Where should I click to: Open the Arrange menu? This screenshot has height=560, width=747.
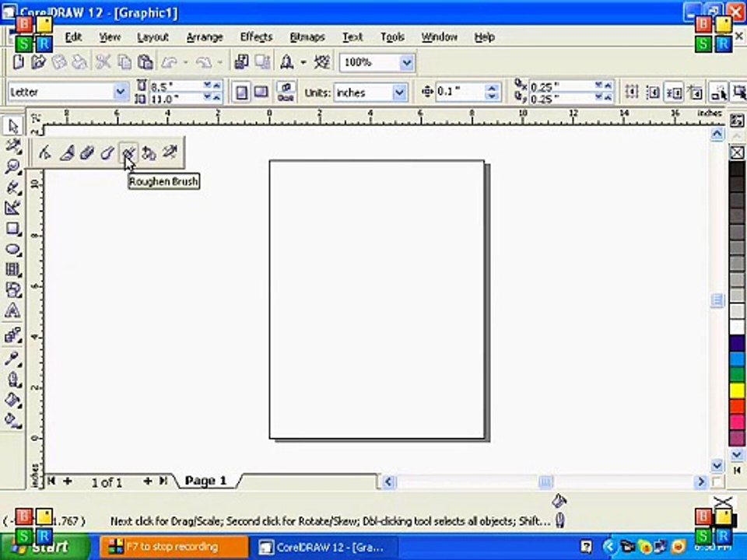pyautogui.click(x=205, y=37)
